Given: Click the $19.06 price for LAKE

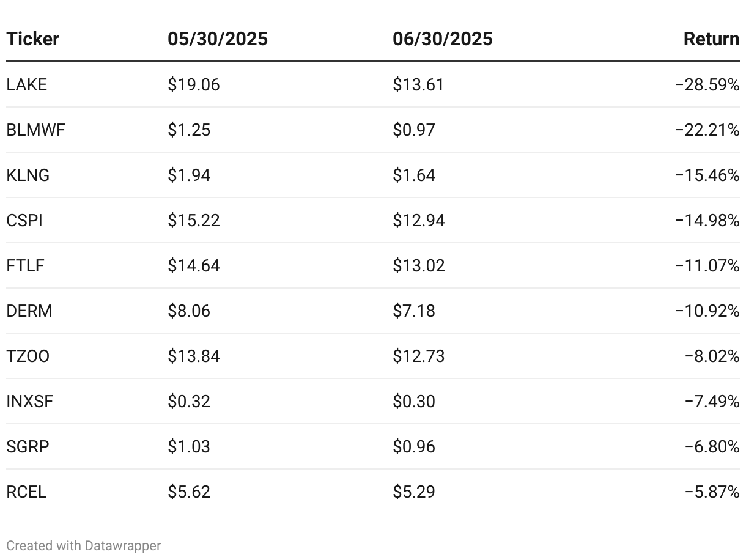Looking at the screenshot, I should pos(194,85).
